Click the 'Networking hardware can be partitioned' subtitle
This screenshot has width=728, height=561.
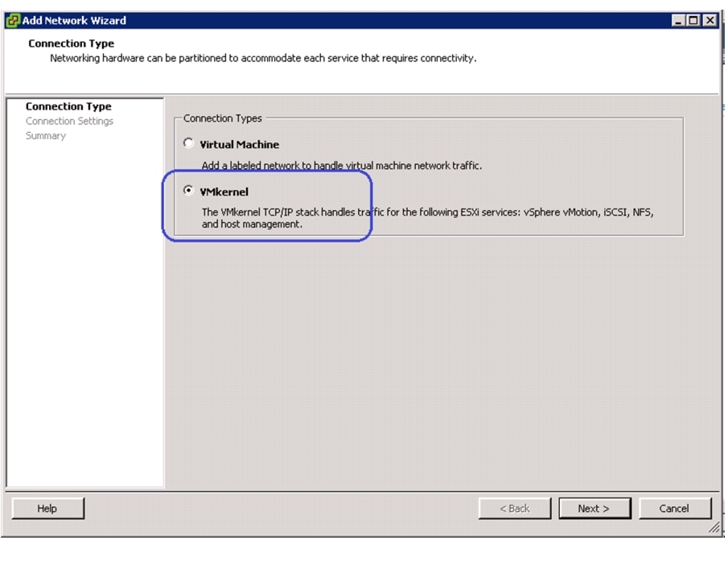(263, 58)
